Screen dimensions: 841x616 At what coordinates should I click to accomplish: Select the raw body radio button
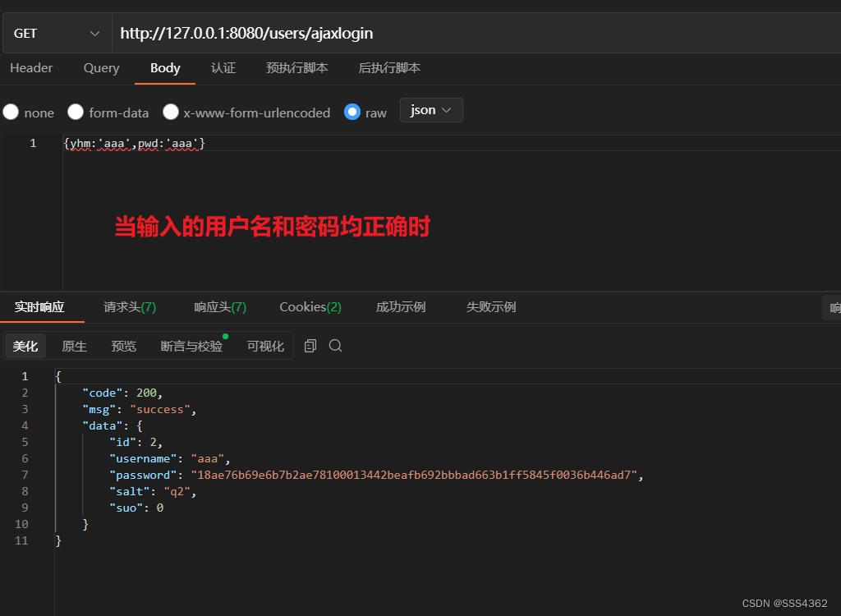click(x=352, y=113)
